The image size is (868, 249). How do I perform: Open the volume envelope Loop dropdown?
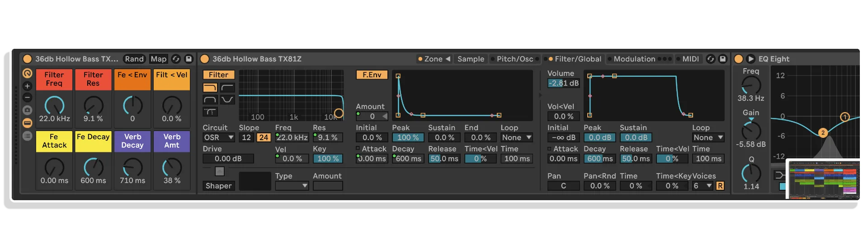coord(708,137)
